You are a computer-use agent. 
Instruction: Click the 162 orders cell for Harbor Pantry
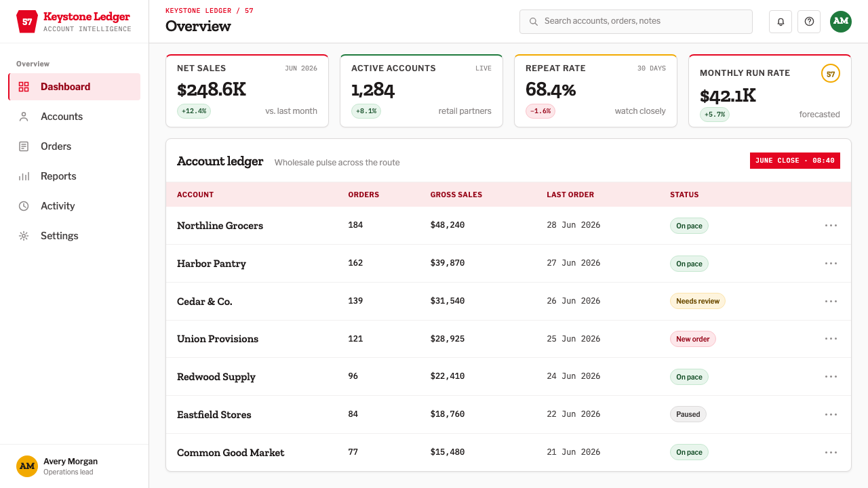coord(356,263)
